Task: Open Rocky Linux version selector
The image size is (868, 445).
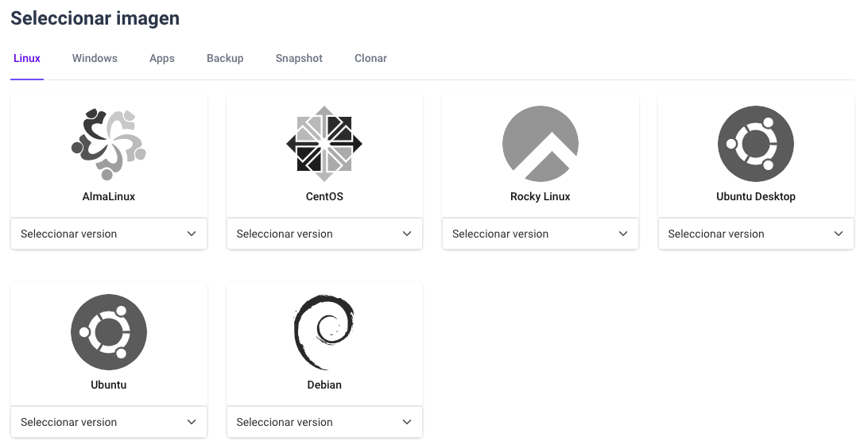Action: 541,234
